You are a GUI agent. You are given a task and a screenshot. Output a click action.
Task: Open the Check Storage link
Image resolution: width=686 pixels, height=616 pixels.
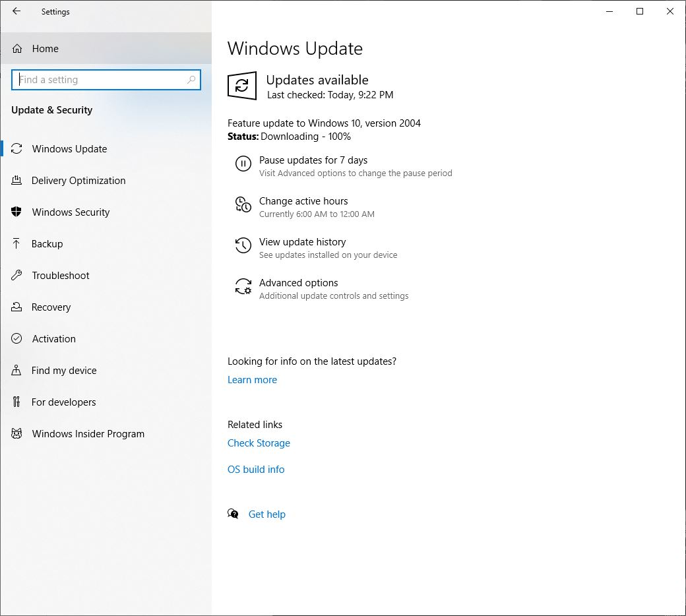[x=259, y=443]
